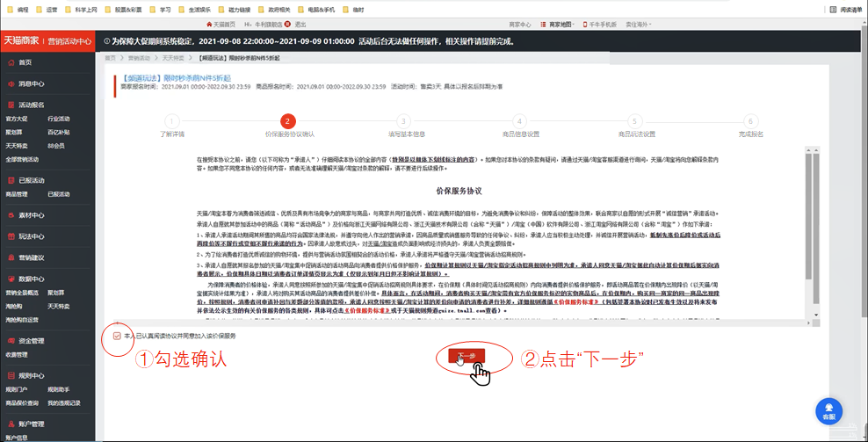
Task: Click the 天猫商家 logo
Action: coord(22,40)
